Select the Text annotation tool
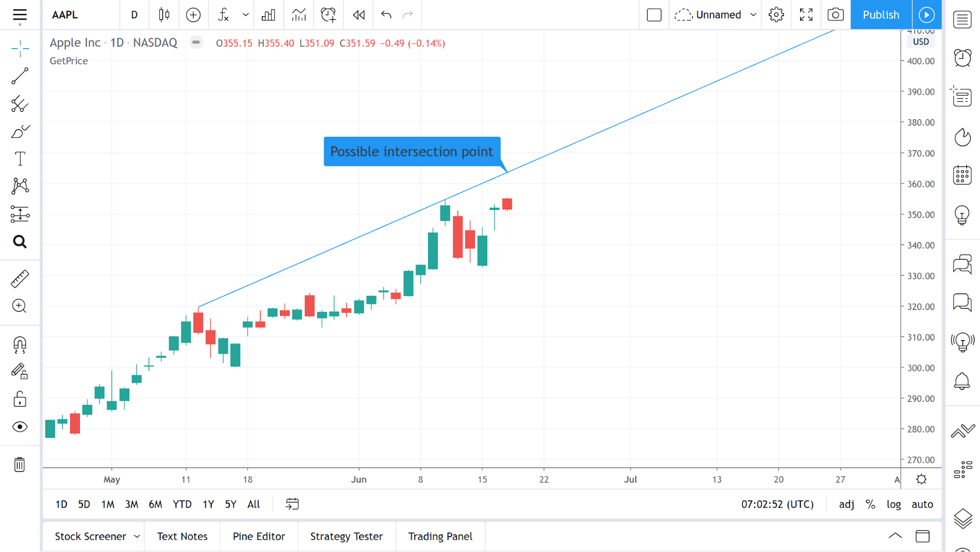 click(x=20, y=158)
